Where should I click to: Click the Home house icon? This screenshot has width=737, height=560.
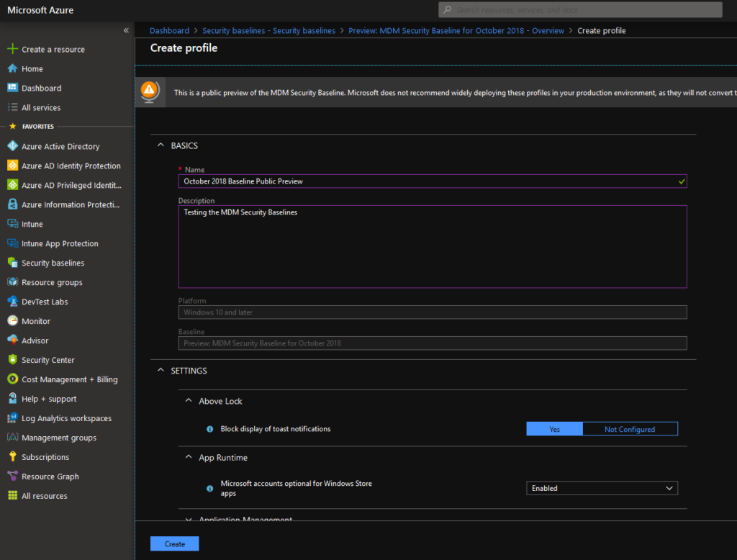(x=13, y=68)
